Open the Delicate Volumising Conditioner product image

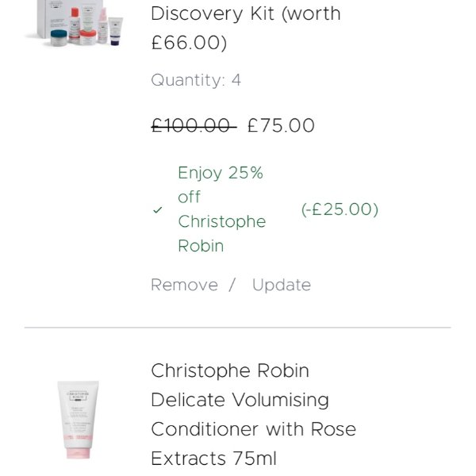[78, 420]
